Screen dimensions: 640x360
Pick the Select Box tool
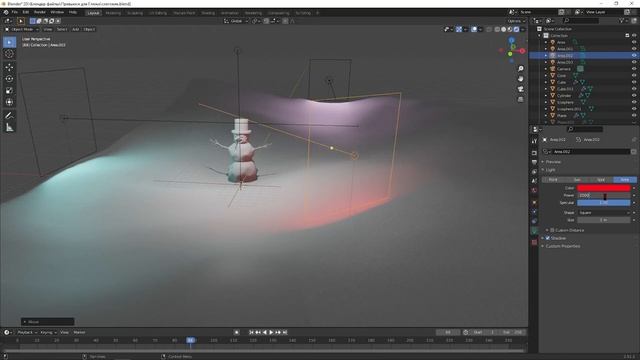pyautogui.click(x=9, y=42)
